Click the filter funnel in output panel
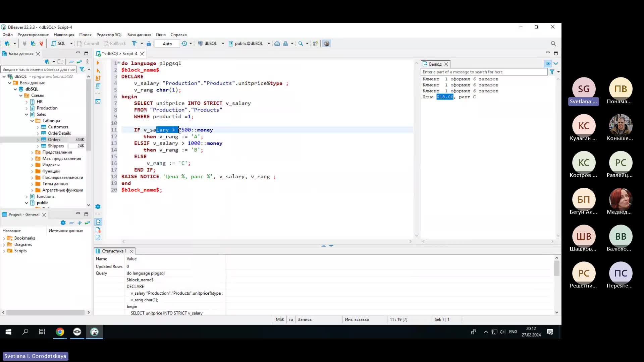This screenshot has width=644, height=362. (x=552, y=72)
